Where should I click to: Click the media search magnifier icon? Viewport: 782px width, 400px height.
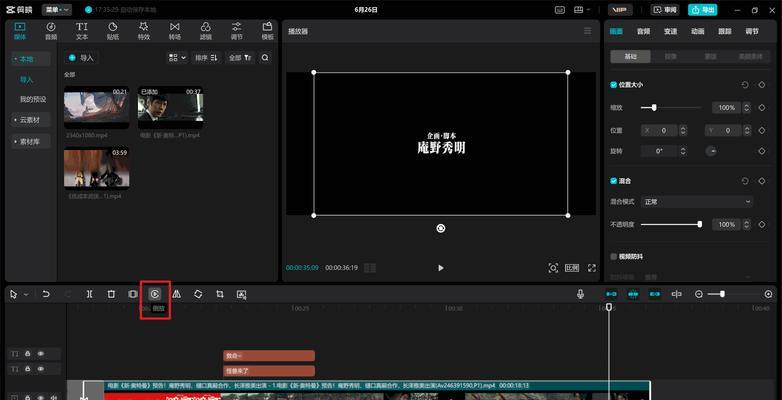point(265,58)
